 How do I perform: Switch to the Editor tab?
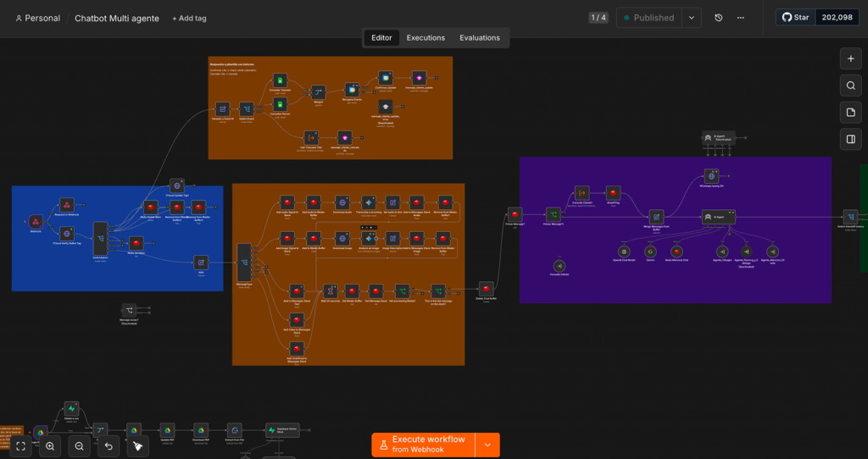tap(381, 37)
